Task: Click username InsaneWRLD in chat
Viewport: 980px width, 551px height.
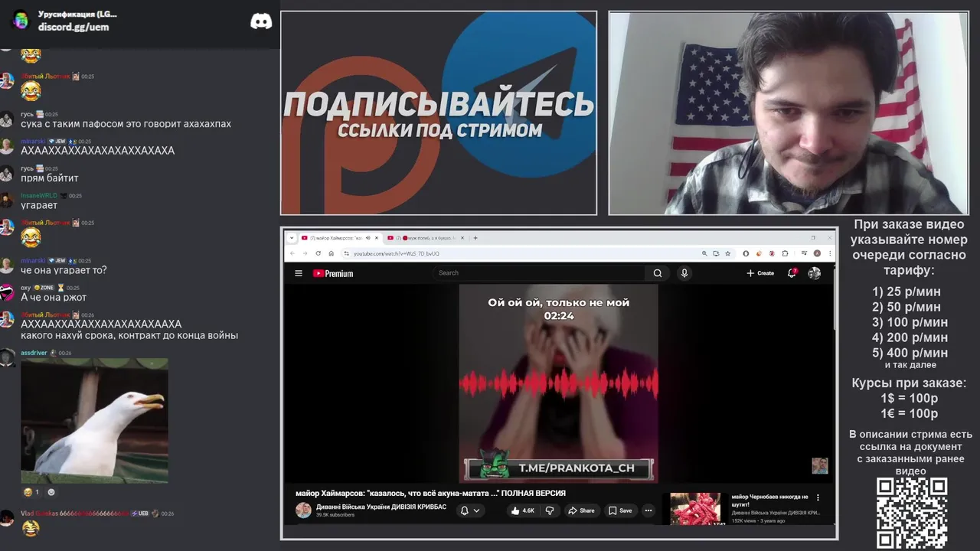Action: tap(39, 195)
